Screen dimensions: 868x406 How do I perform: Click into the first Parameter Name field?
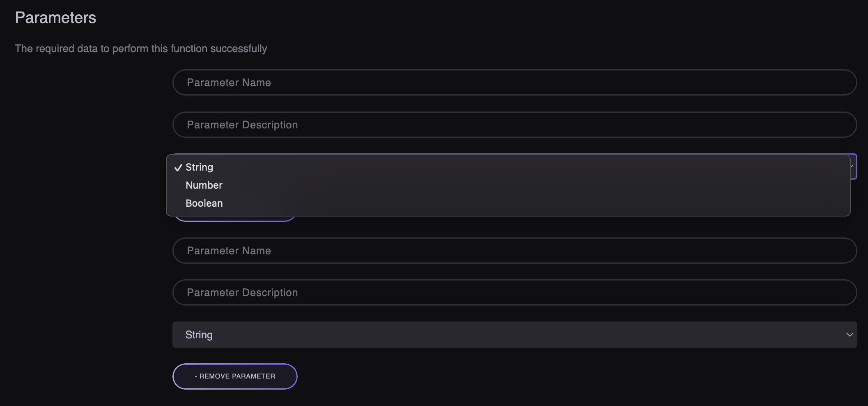coord(514,82)
